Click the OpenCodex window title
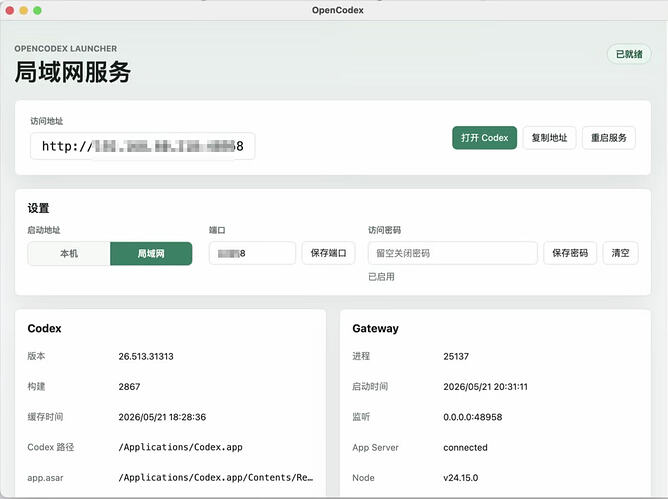The height and width of the screenshot is (499, 668). (338, 10)
